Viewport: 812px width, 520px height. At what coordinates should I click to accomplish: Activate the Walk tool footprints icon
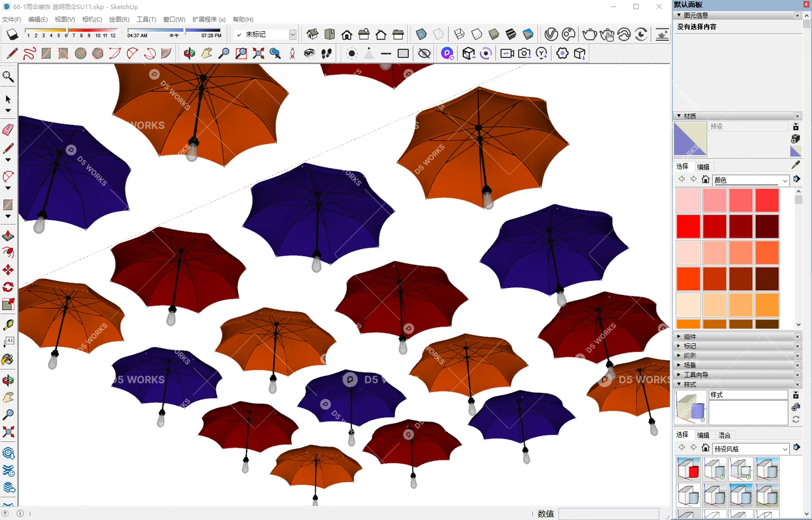click(x=326, y=53)
